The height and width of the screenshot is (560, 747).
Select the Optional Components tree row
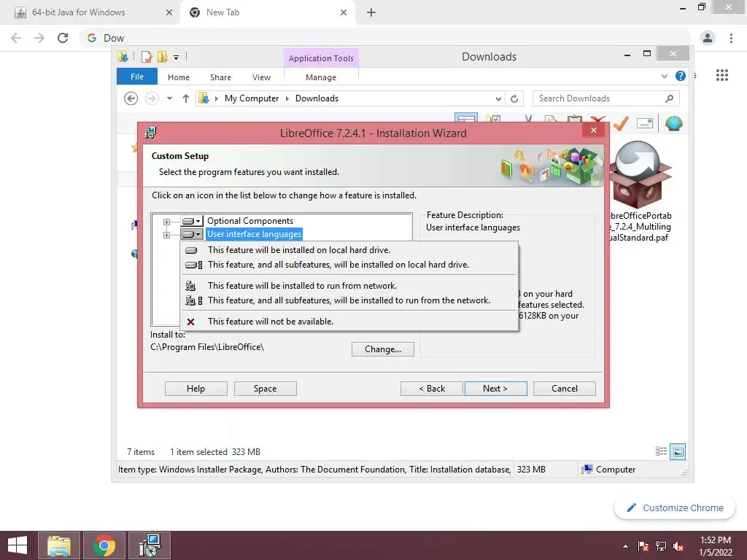pyautogui.click(x=250, y=221)
